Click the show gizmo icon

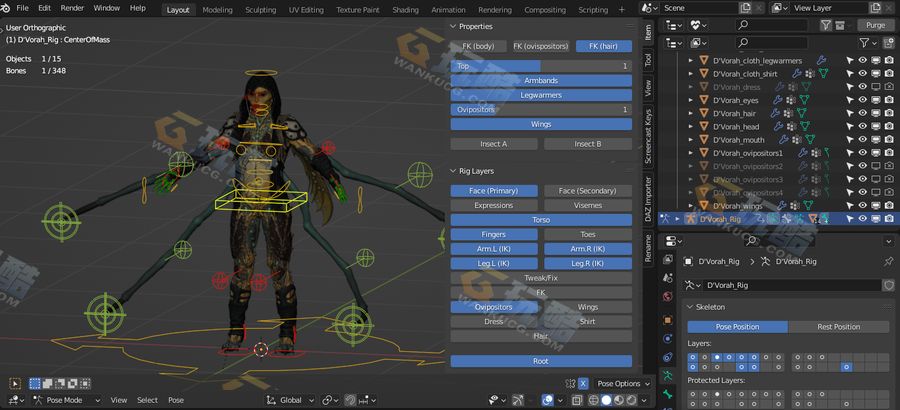518,400
